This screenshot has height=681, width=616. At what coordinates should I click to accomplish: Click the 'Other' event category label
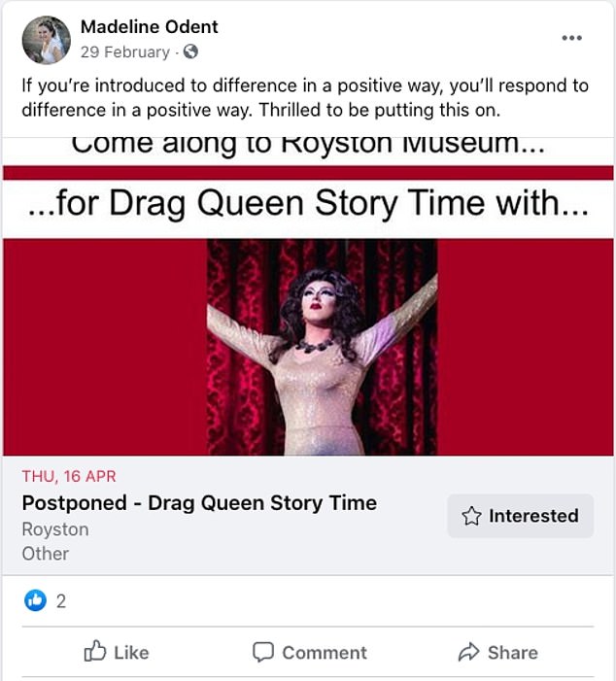pos(46,554)
